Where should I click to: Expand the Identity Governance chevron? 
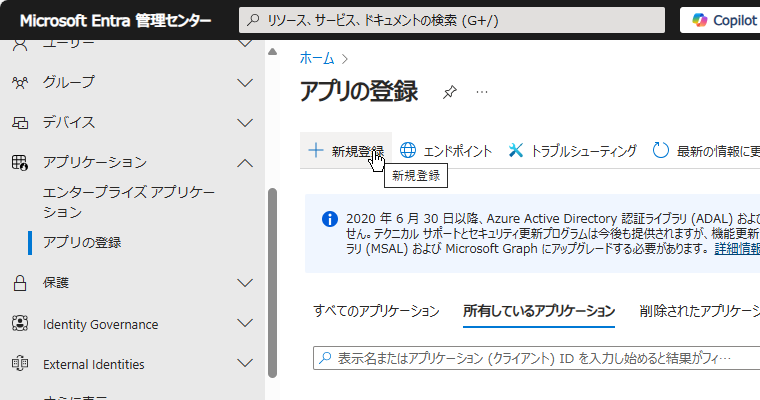point(245,323)
